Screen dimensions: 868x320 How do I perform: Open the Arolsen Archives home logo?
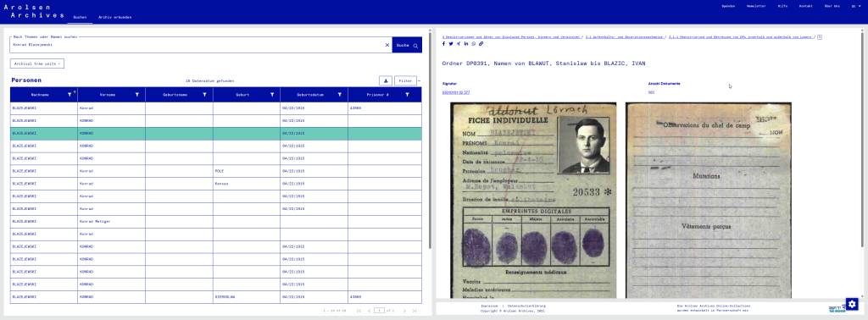pos(33,12)
